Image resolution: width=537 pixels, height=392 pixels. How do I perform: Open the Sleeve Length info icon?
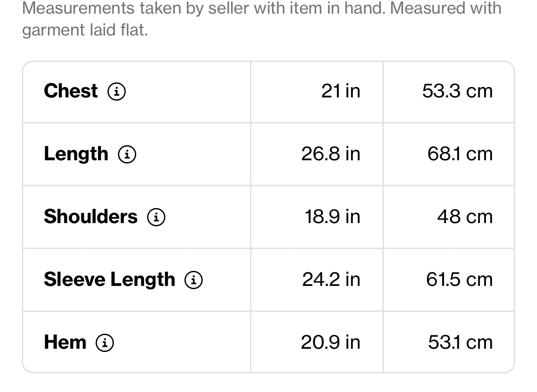click(194, 280)
